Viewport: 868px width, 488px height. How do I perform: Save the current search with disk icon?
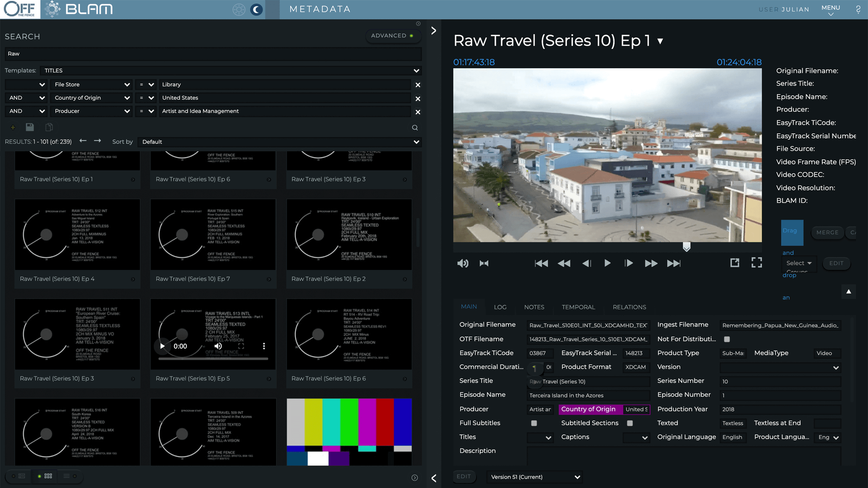click(30, 127)
